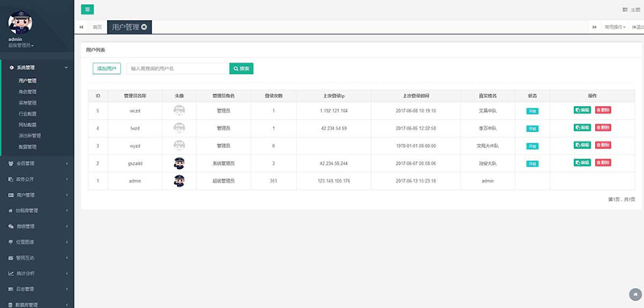Open the 常用操作 dropdown
644x308 pixels.
pyautogui.click(x=615, y=27)
